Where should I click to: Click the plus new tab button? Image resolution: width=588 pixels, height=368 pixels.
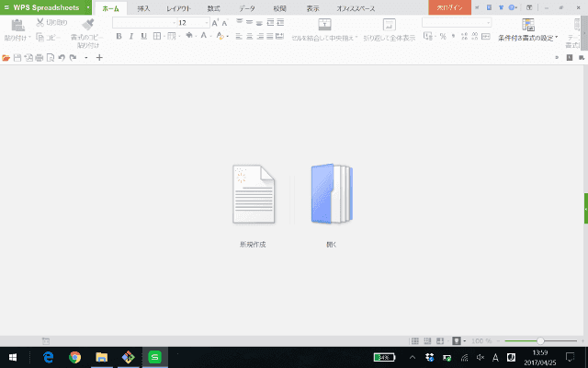pos(99,57)
